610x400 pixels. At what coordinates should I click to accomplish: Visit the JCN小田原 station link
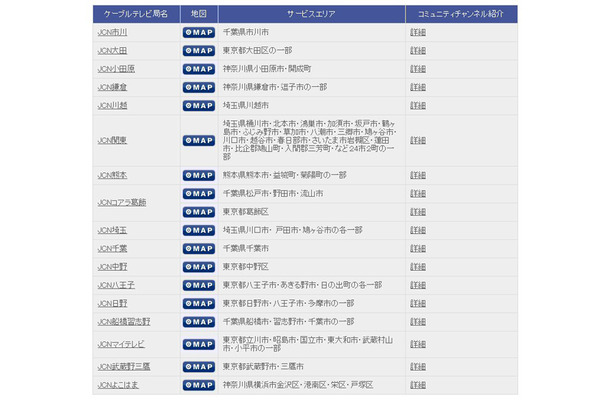point(116,69)
